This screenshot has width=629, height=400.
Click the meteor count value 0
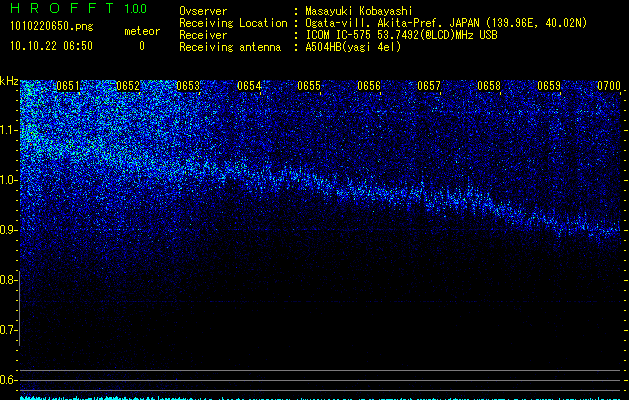142,46
